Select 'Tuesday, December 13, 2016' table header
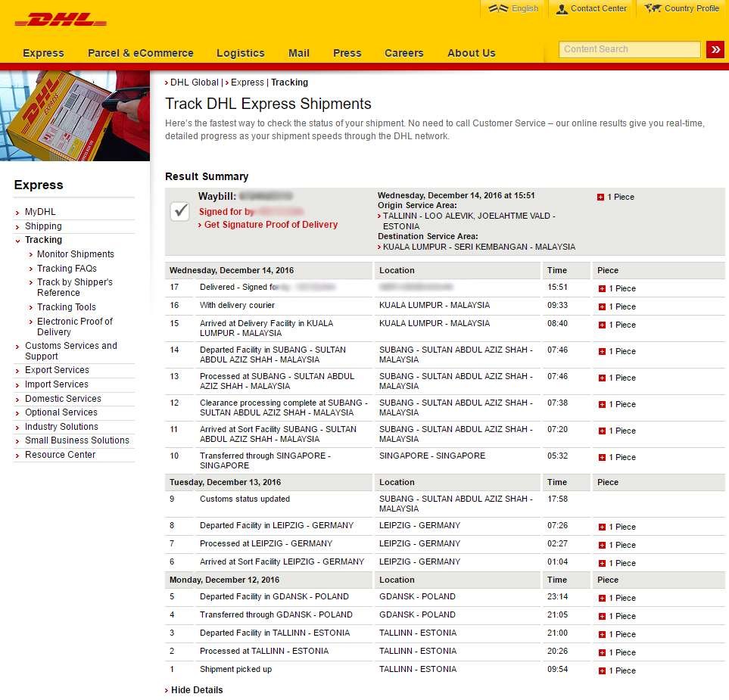The width and height of the screenshot is (729, 700). (x=225, y=483)
